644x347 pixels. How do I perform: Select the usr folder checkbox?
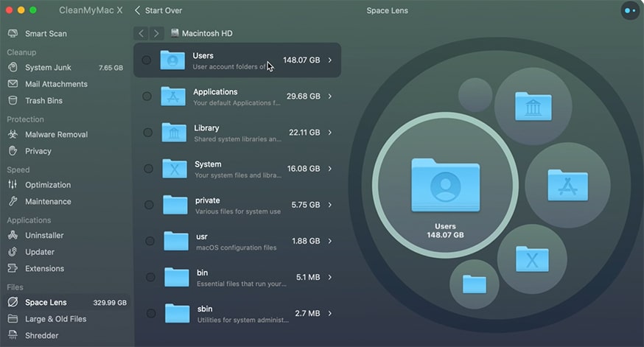150,241
